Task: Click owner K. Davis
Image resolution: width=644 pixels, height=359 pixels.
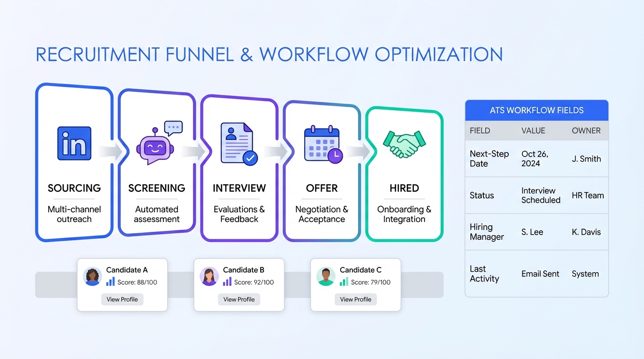Action: (586, 232)
